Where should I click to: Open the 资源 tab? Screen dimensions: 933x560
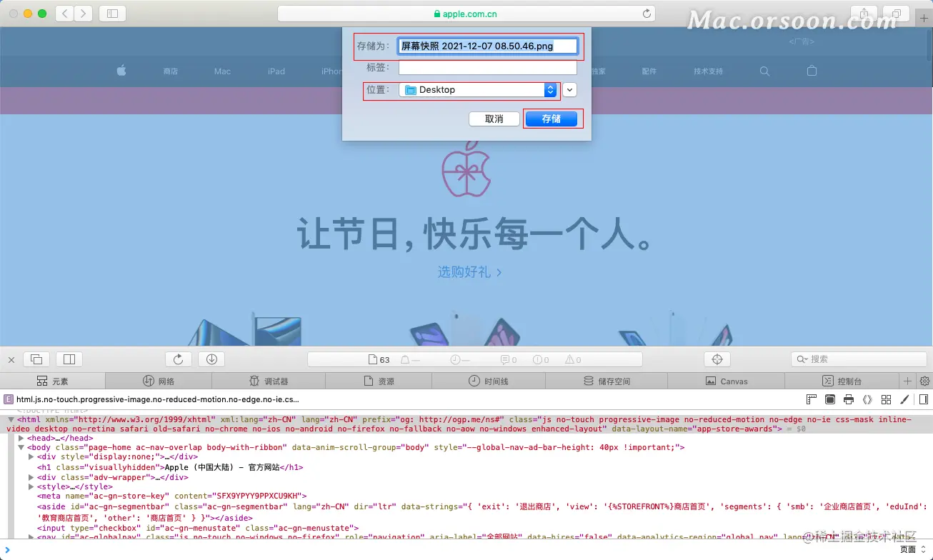[379, 381]
